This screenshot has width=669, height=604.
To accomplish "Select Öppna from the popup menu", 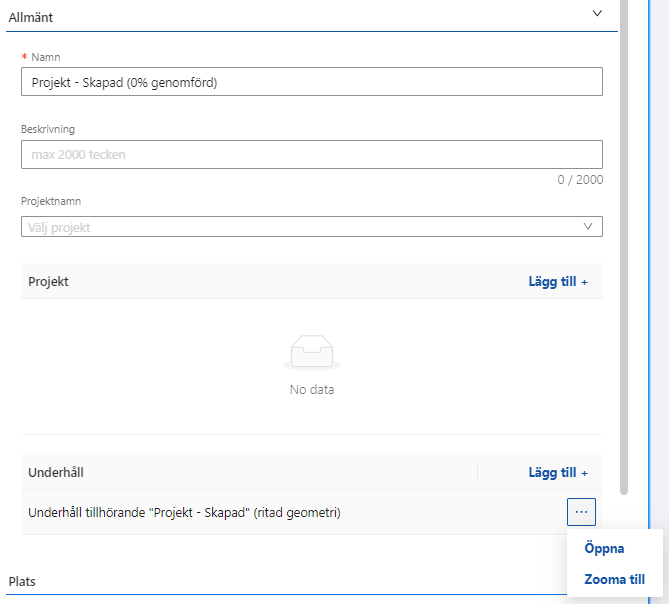I will [604, 549].
